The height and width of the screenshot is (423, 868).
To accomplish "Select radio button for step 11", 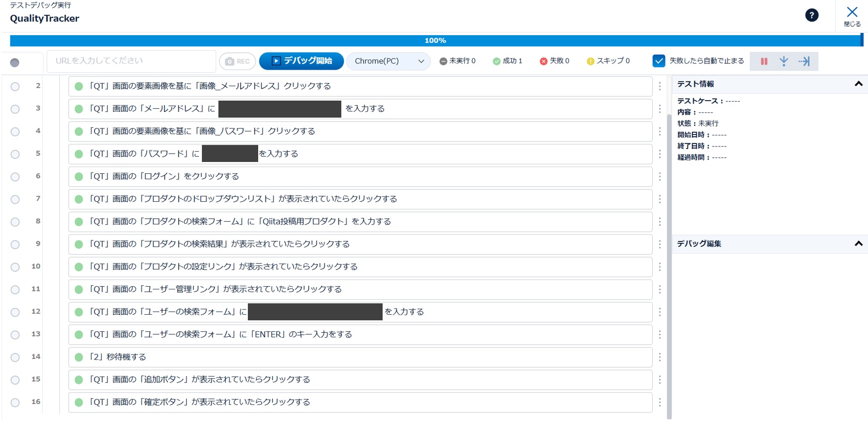I will (15, 290).
